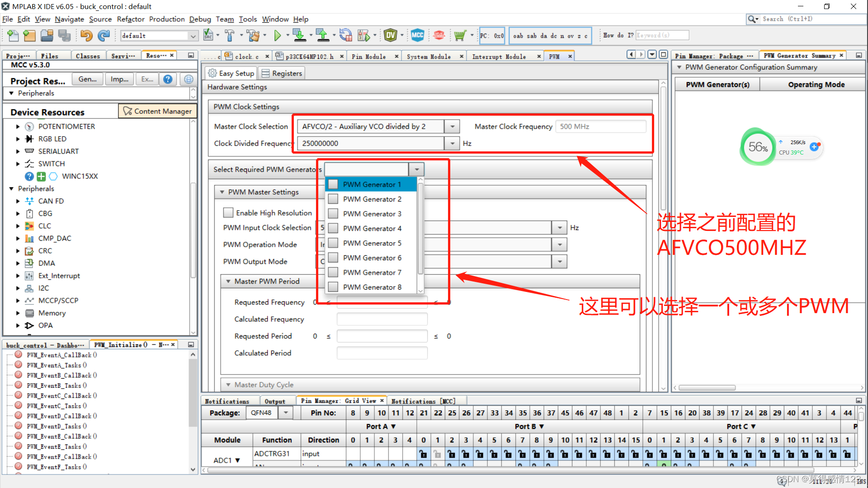Click the Requested Frequency input field

pos(382,302)
